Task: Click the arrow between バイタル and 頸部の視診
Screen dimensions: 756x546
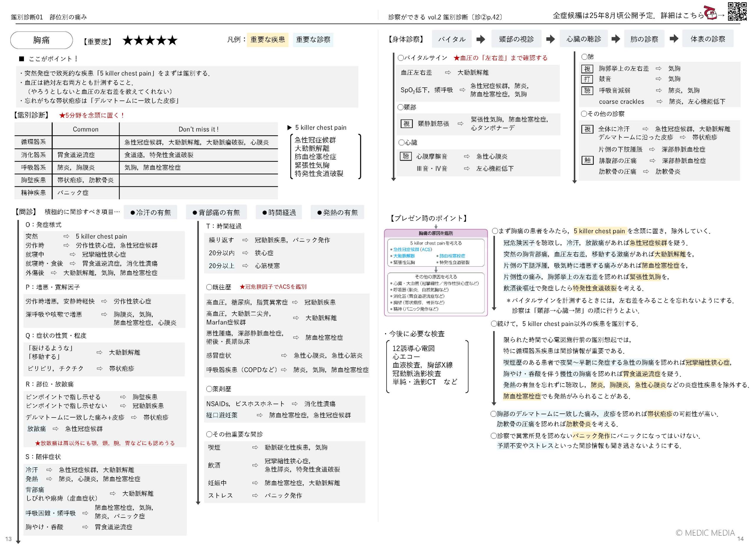Action: click(481, 39)
